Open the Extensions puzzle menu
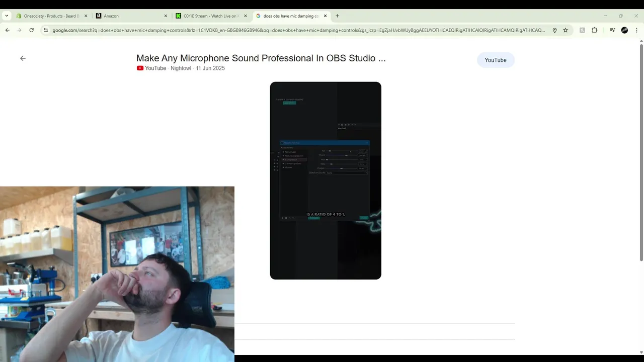644x362 pixels. pyautogui.click(x=594, y=30)
